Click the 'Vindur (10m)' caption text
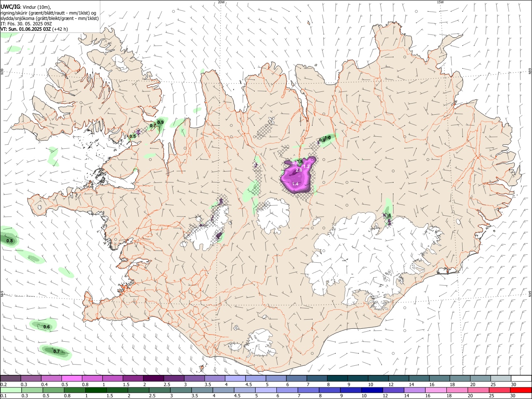This screenshot has width=532, height=399. tap(36, 7)
